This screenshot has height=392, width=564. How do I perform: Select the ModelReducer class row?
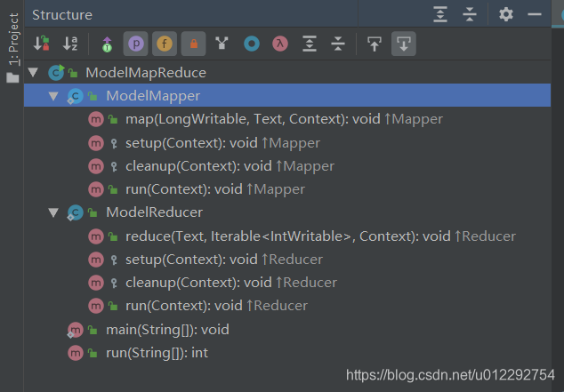click(x=287, y=212)
